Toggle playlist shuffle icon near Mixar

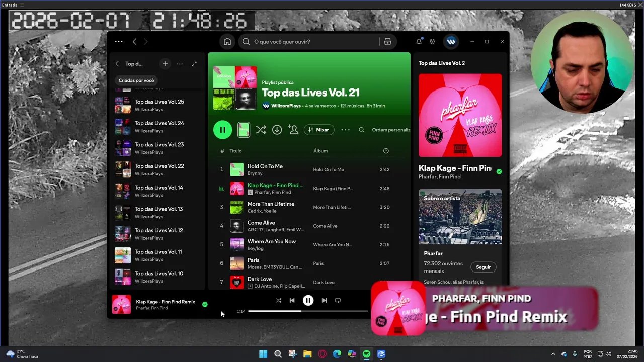click(x=261, y=130)
